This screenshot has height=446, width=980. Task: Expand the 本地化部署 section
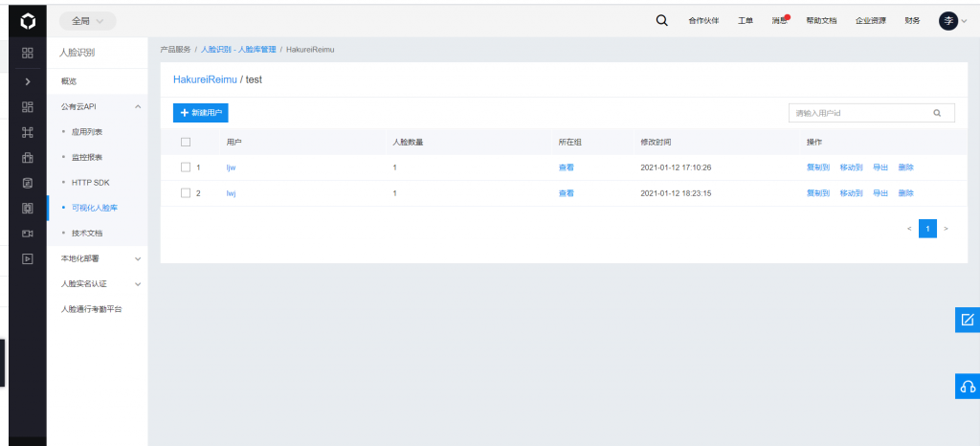pos(138,258)
